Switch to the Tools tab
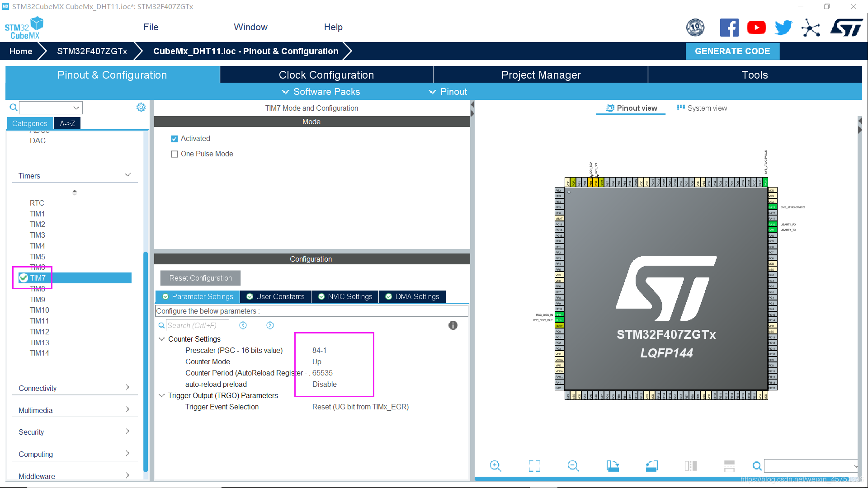The width and height of the screenshot is (868, 488). [755, 75]
